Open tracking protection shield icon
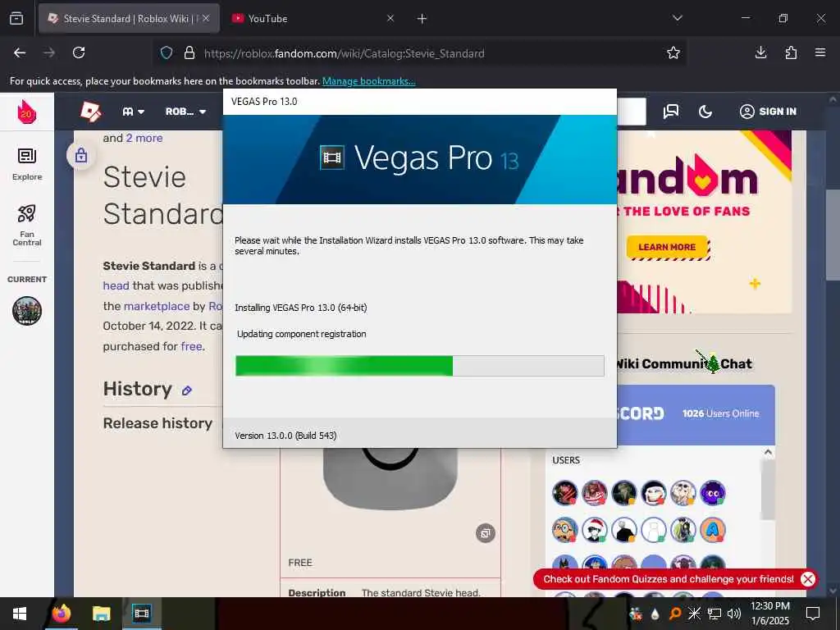Image resolution: width=840 pixels, height=630 pixels. (x=167, y=52)
